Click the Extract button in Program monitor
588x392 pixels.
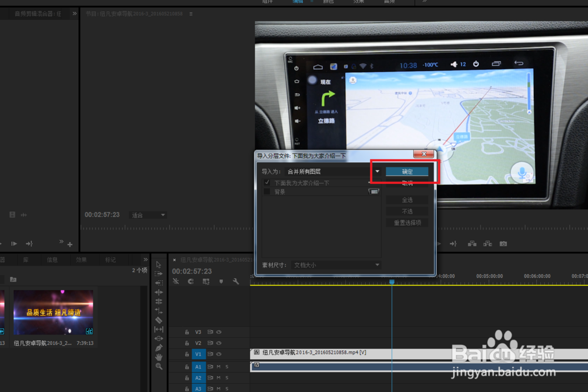pos(487,244)
